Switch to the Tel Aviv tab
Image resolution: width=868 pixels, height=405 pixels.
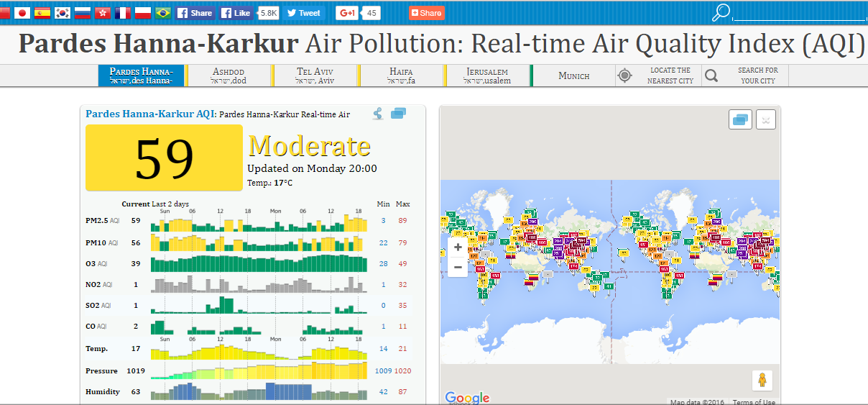tap(315, 76)
